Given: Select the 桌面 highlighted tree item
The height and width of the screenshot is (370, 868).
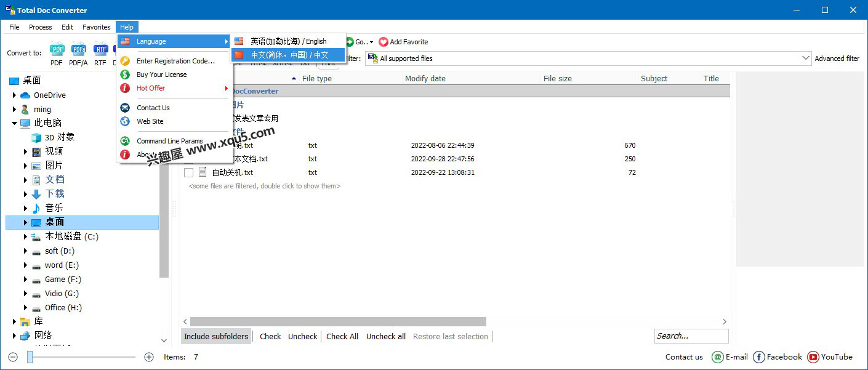Looking at the screenshot, I should (x=82, y=222).
